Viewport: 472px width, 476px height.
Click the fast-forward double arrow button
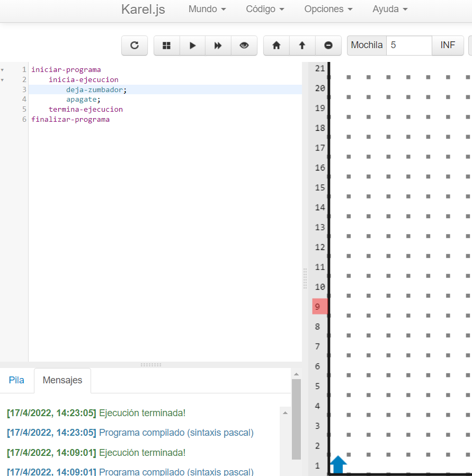(218, 46)
